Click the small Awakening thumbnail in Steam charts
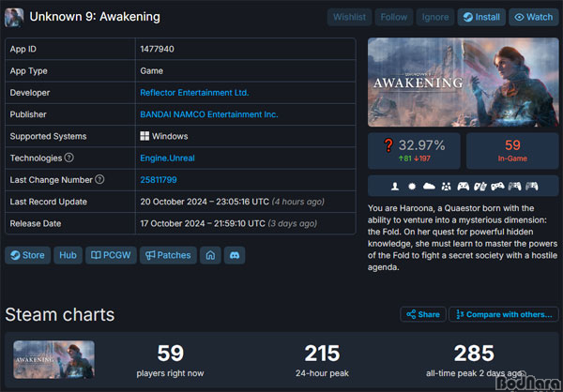Image resolution: width=563 pixels, height=392 pixels. [x=54, y=360]
